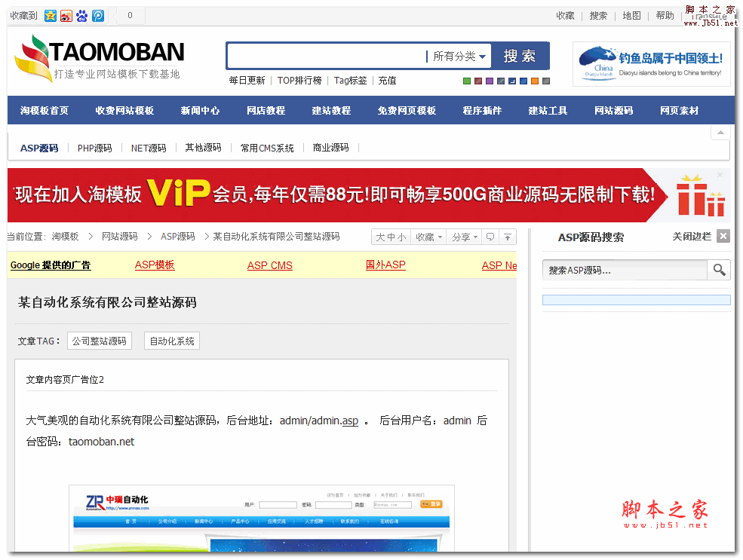Viewport: 743px width, 560px height.
Task: Open the 自动化系统 article tag
Action: click(172, 341)
